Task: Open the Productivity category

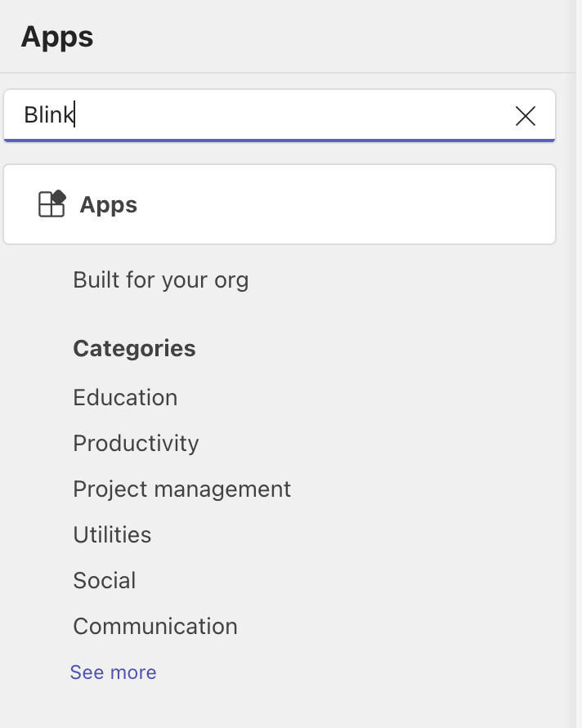Action: [x=136, y=443]
